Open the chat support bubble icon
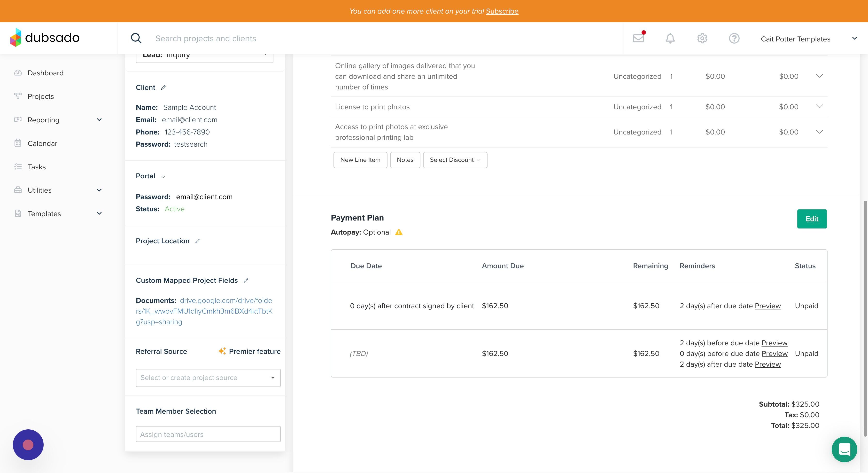Viewport: 868px width, 473px height. tap(844, 449)
